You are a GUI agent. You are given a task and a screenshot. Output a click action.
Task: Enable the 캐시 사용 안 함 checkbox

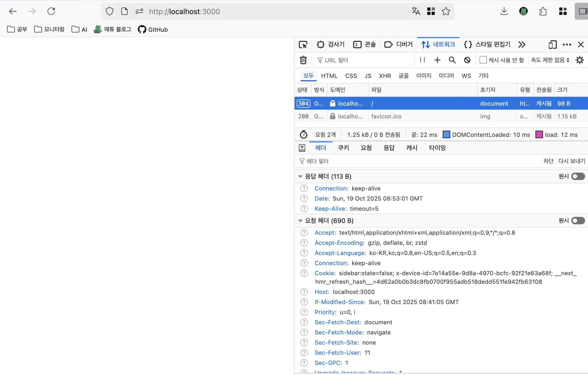(483, 60)
